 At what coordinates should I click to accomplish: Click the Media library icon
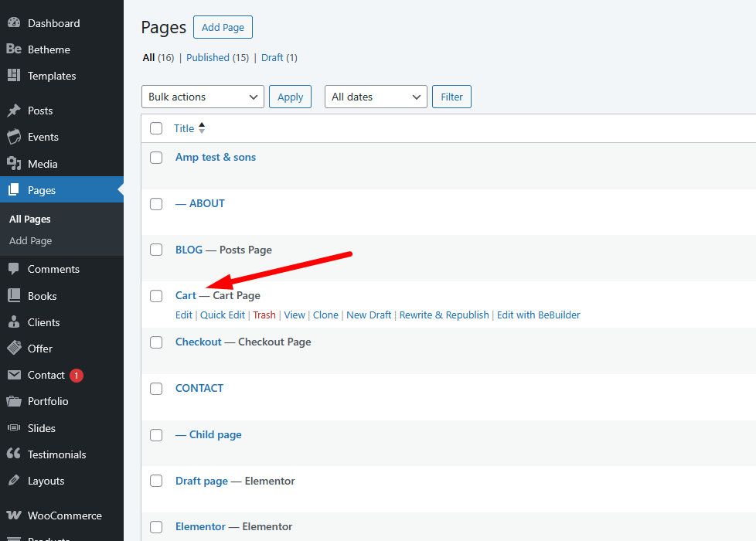coord(14,164)
